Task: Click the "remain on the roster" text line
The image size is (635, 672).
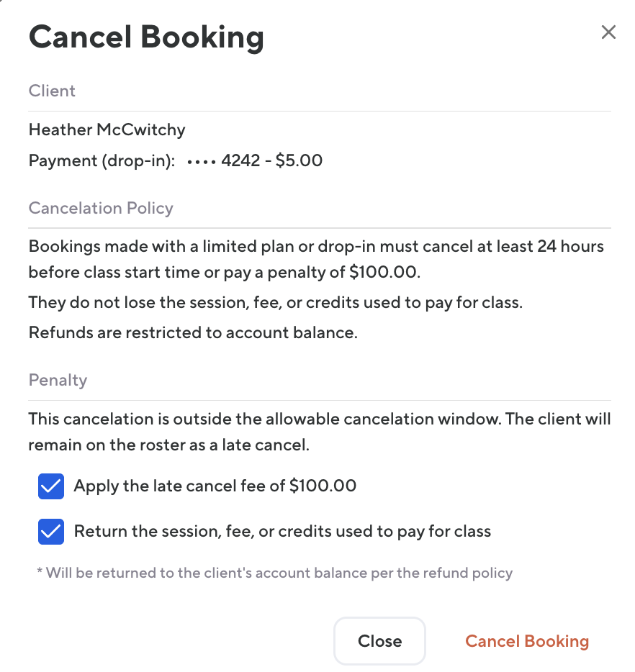Action: [x=168, y=445]
